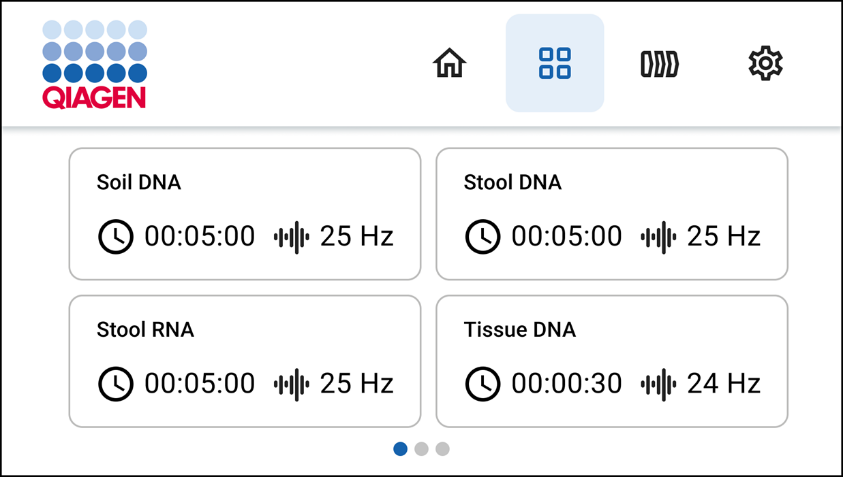
Task: Select the Soil DNA protocol title
Action: 138,182
